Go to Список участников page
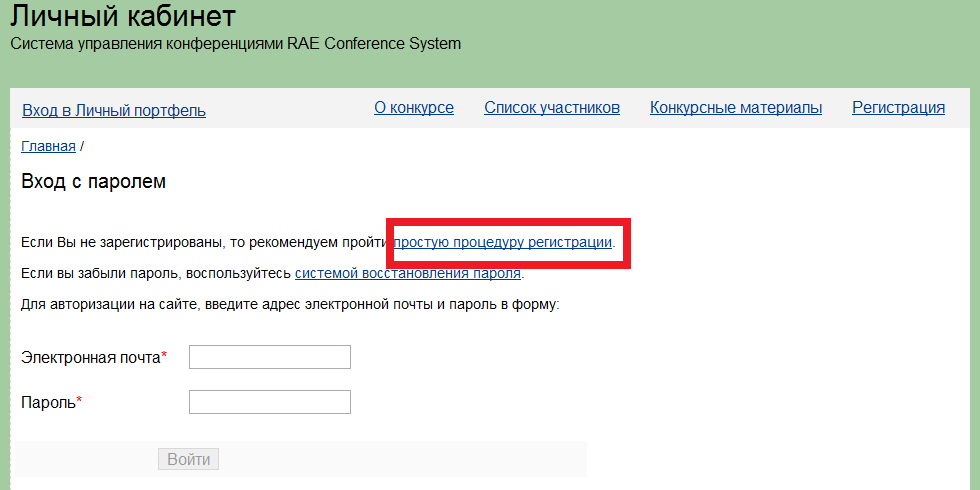 pos(552,108)
